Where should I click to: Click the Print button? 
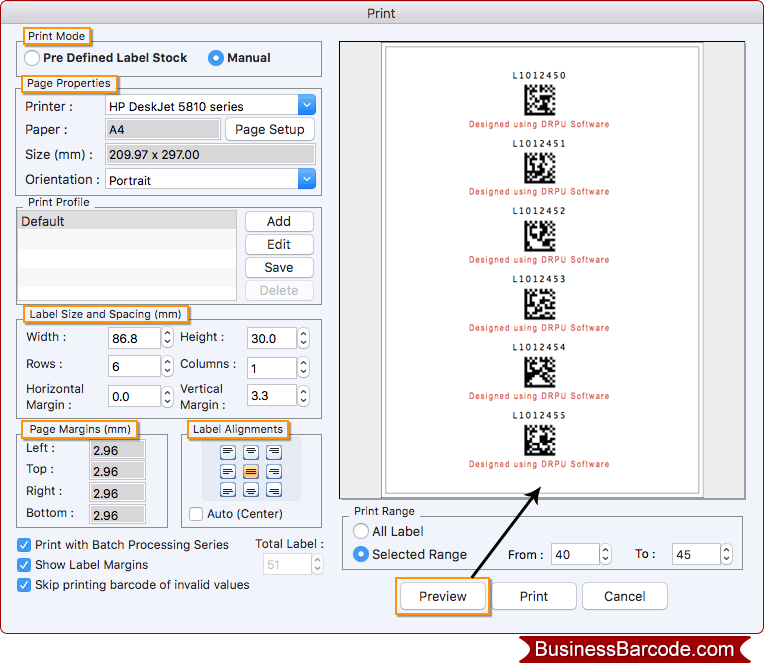(x=534, y=596)
